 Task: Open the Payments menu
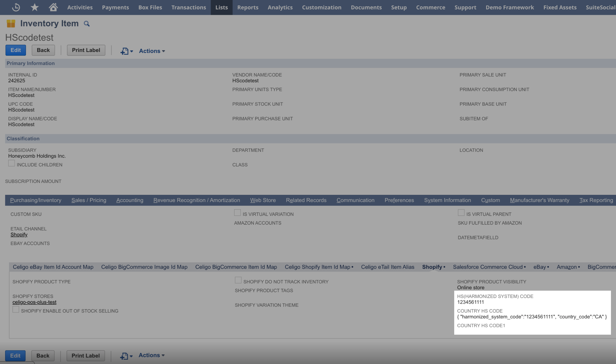(115, 7)
